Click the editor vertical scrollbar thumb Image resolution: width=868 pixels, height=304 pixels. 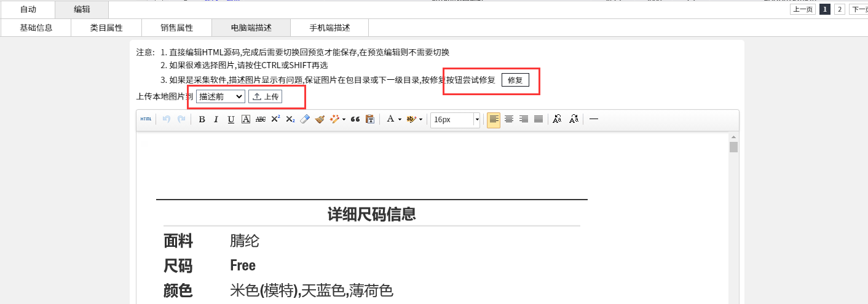[733, 147]
